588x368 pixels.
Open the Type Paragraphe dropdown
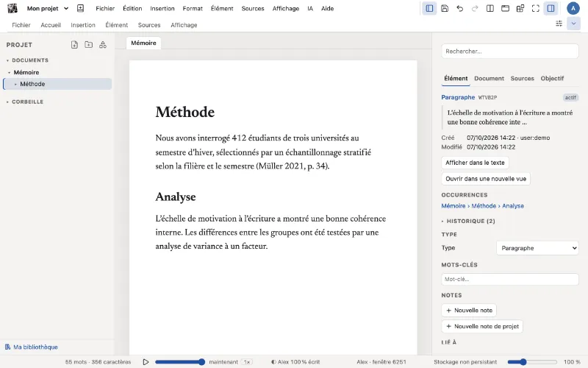point(537,248)
